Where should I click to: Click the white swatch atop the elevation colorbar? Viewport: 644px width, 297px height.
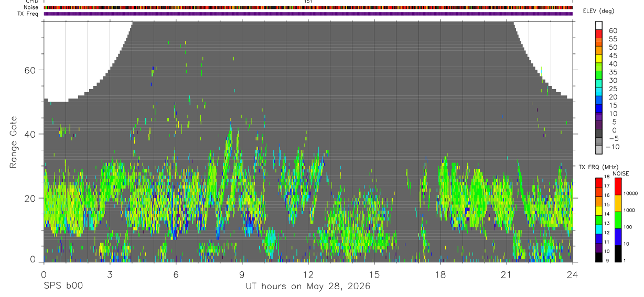point(599,25)
